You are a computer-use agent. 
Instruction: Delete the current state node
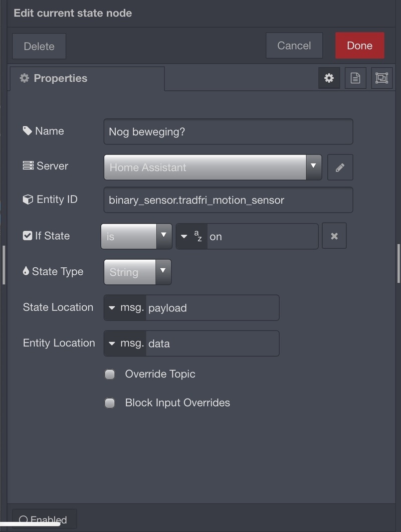(x=39, y=46)
